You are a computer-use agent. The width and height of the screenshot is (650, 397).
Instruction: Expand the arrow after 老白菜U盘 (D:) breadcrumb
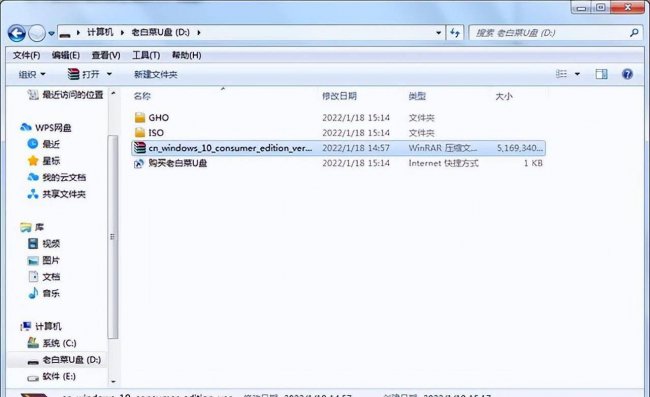(x=199, y=32)
